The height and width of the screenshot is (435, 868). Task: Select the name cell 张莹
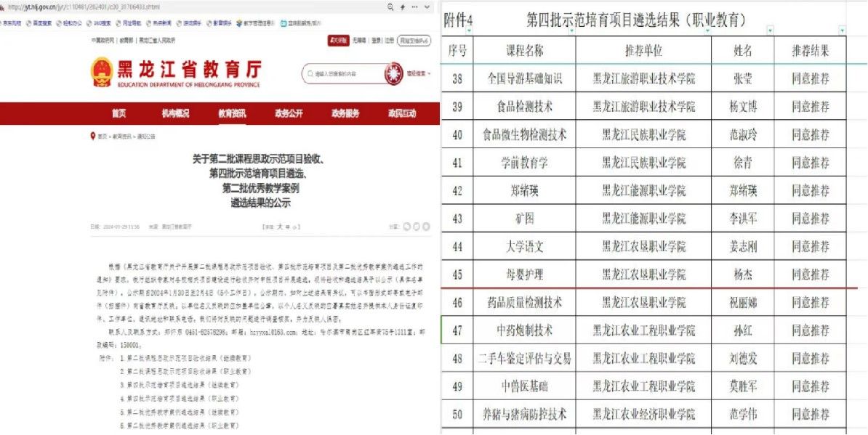743,78
